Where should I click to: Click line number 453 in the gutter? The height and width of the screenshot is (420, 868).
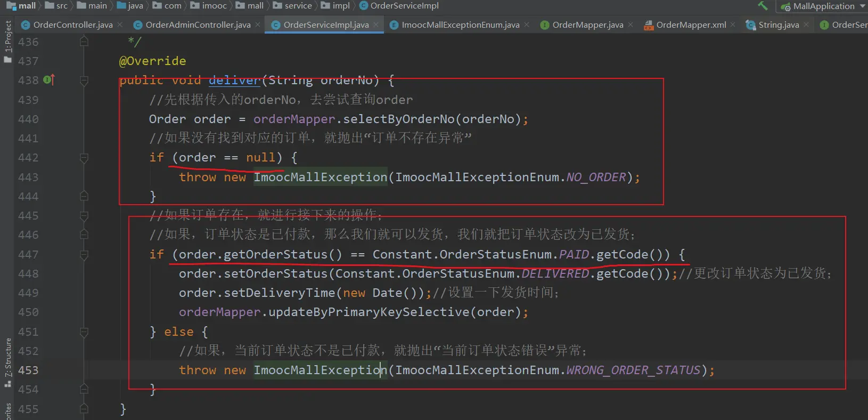point(28,370)
